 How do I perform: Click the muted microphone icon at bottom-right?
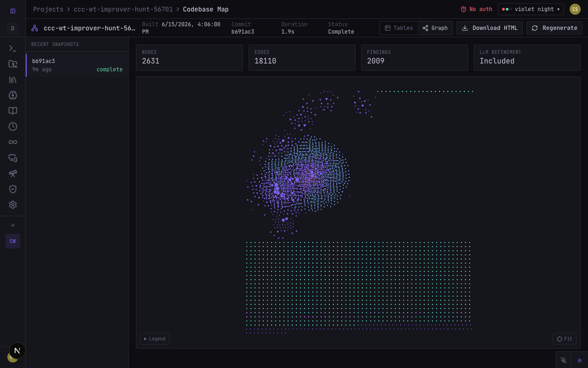point(564,360)
